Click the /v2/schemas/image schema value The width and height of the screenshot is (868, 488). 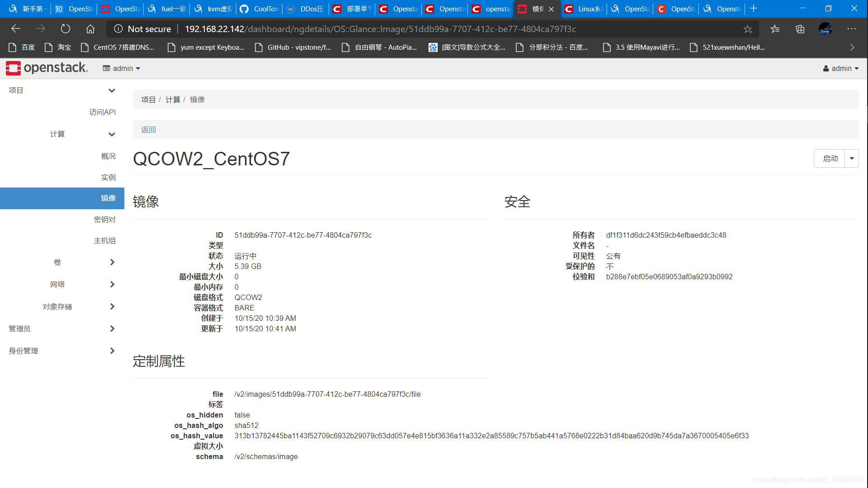tap(266, 456)
